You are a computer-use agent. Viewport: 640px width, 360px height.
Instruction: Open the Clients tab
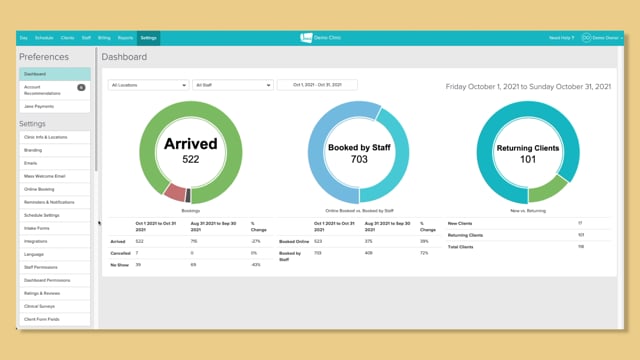coord(67,38)
